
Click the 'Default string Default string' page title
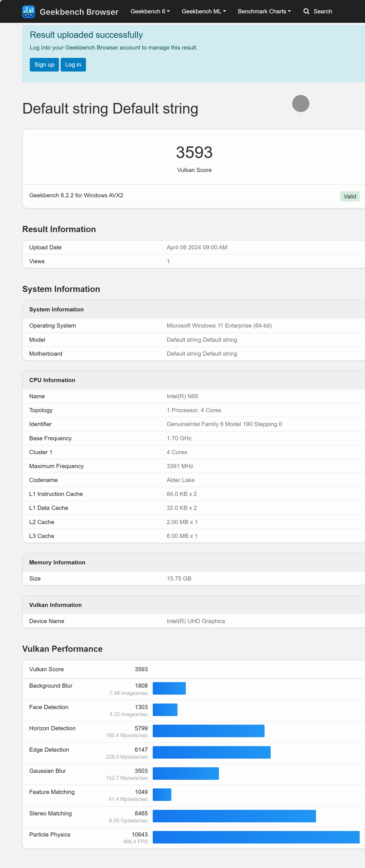click(110, 109)
